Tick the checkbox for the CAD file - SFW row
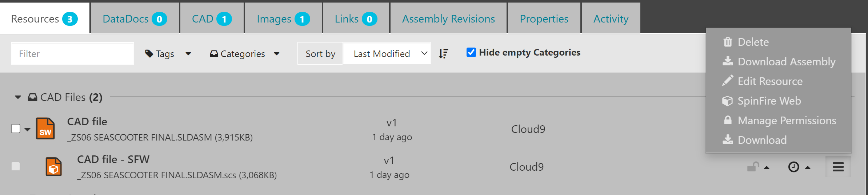This screenshot has width=868, height=195. 16,166
